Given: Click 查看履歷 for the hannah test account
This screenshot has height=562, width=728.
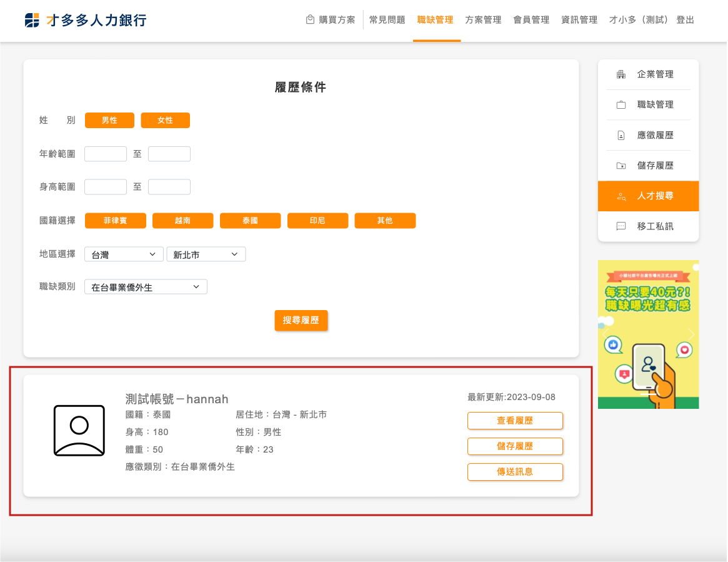Looking at the screenshot, I should coord(515,421).
